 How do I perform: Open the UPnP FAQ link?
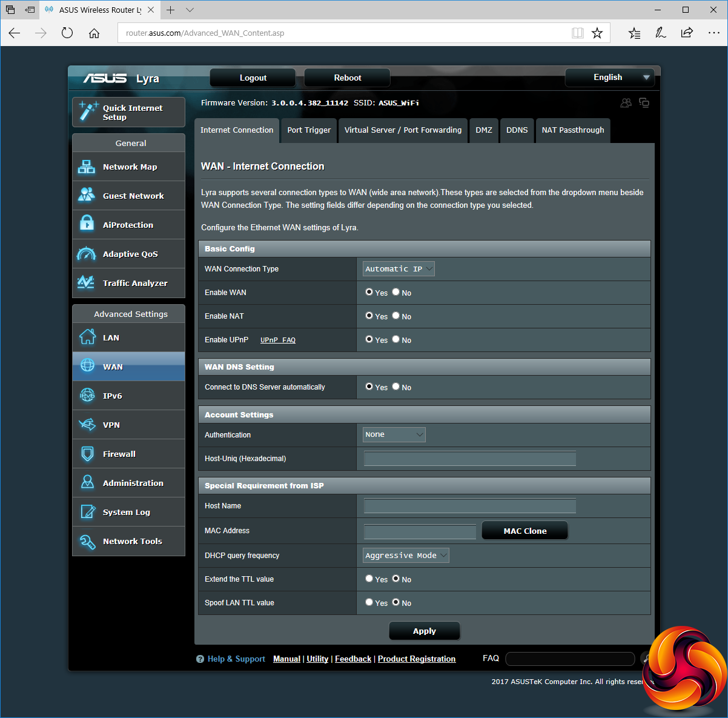[x=278, y=340]
